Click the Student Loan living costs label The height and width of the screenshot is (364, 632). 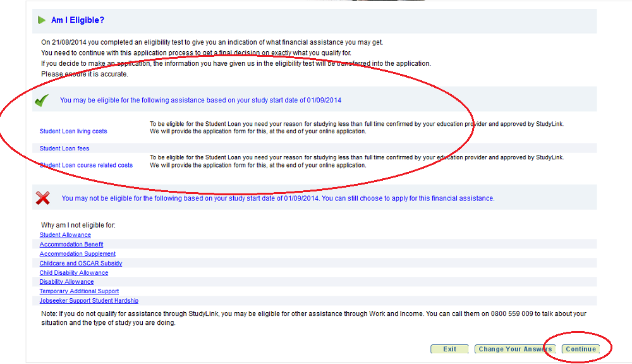click(73, 131)
